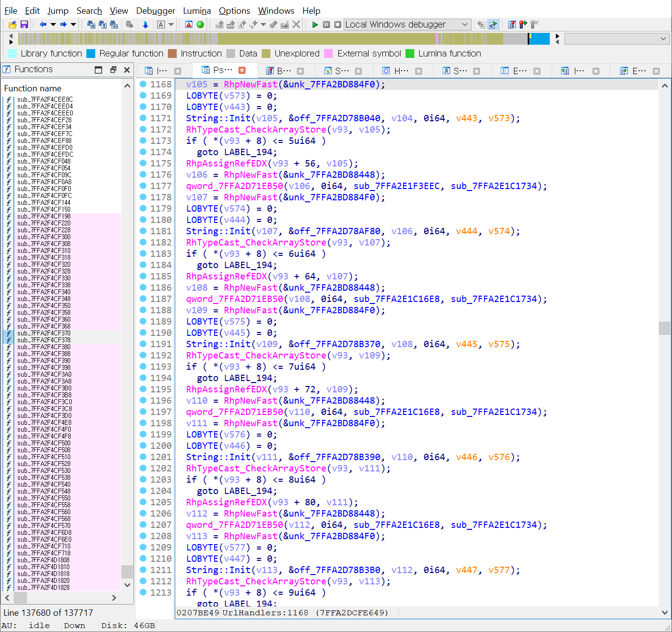Click the red warning triangle icon
The height and width of the screenshot is (632, 672).
pos(189,25)
